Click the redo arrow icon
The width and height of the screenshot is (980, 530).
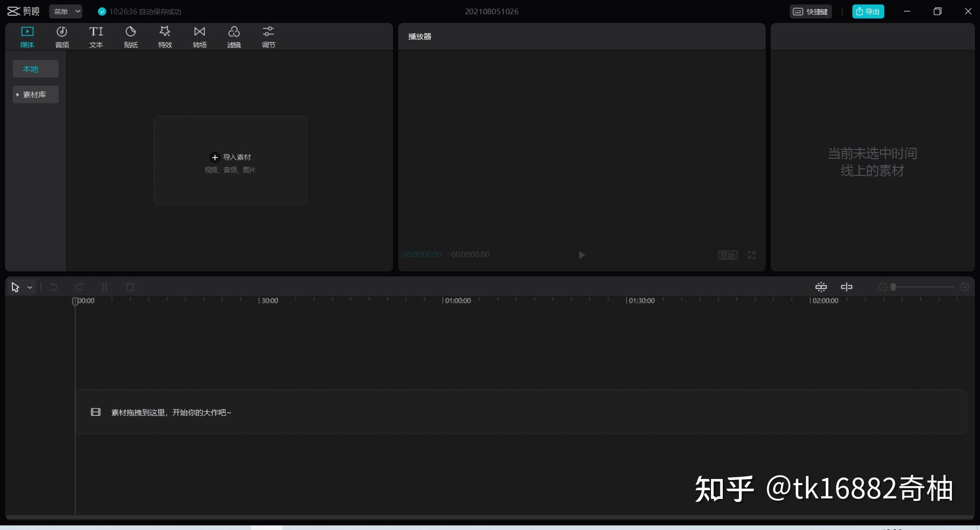[79, 287]
